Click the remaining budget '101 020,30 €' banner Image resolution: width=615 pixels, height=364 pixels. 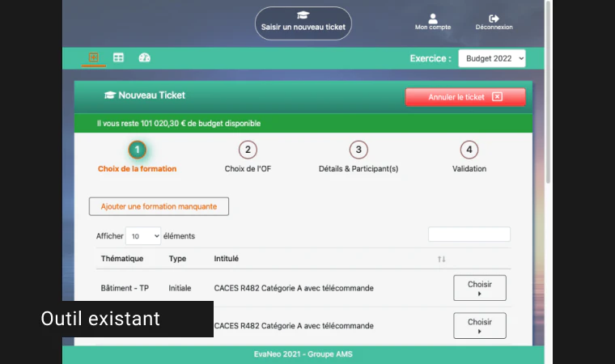tap(303, 123)
